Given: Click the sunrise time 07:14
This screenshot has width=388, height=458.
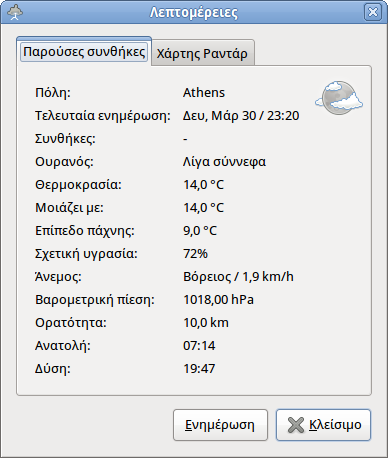Looking at the screenshot, I should [199, 346].
